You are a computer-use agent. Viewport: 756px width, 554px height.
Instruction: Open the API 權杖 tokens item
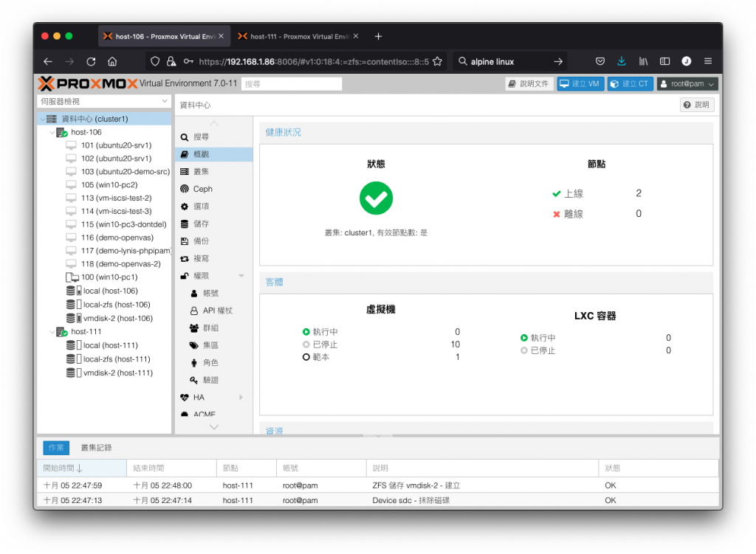click(x=214, y=311)
